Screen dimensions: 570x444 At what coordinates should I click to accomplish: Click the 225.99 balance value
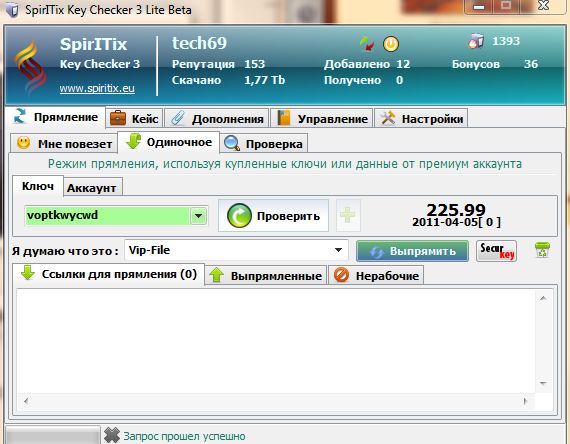tap(456, 210)
